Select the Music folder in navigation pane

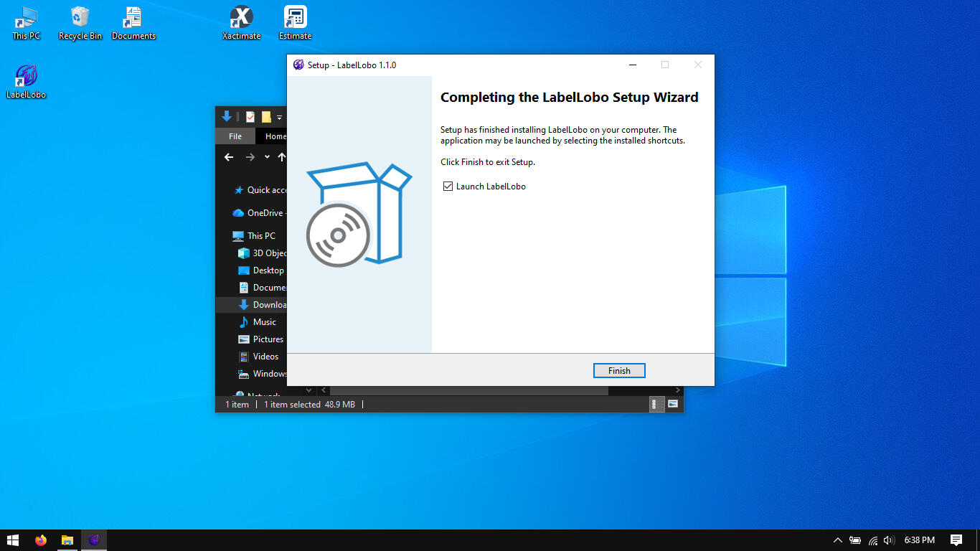coord(264,322)
